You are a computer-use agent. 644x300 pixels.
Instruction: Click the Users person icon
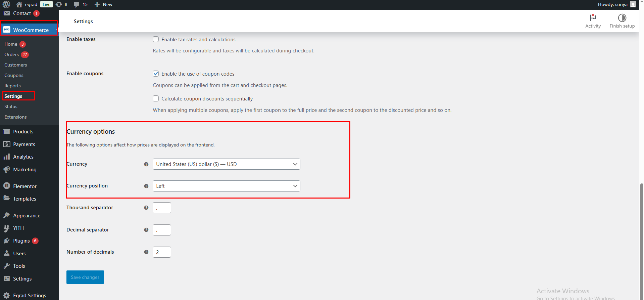tap(7, 253)
